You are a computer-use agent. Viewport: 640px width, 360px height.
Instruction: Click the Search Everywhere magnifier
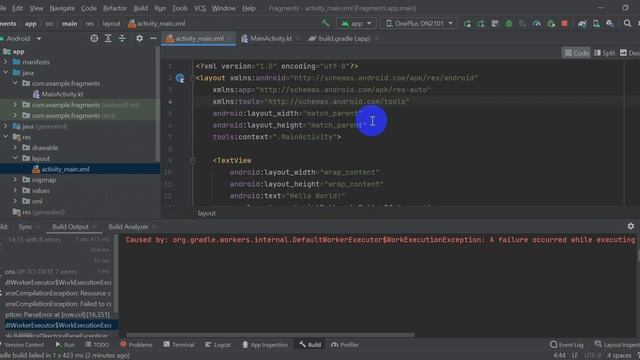(627, 24)
